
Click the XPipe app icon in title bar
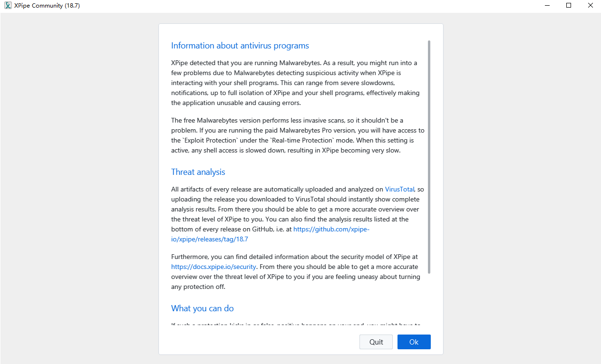[x=8, y=5]
